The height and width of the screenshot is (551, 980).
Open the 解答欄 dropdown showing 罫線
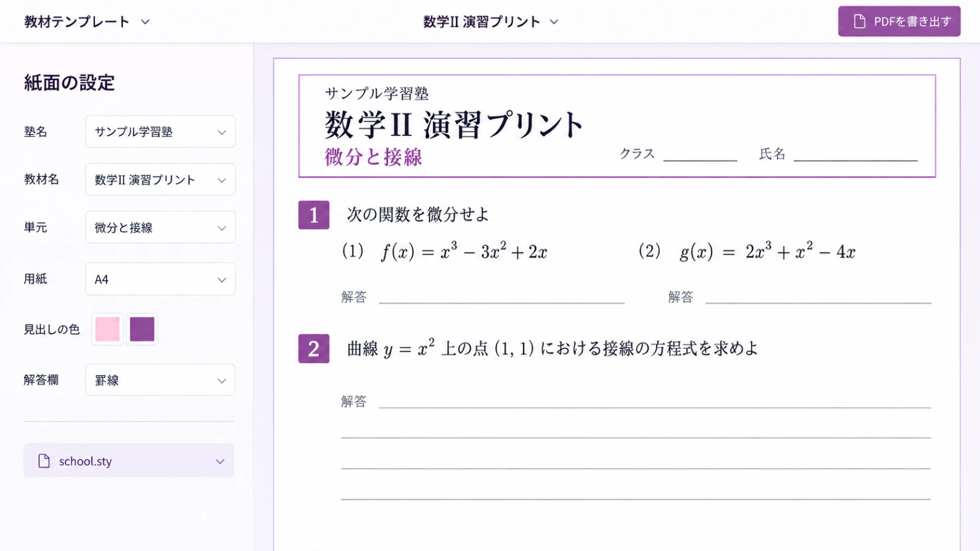160,380
